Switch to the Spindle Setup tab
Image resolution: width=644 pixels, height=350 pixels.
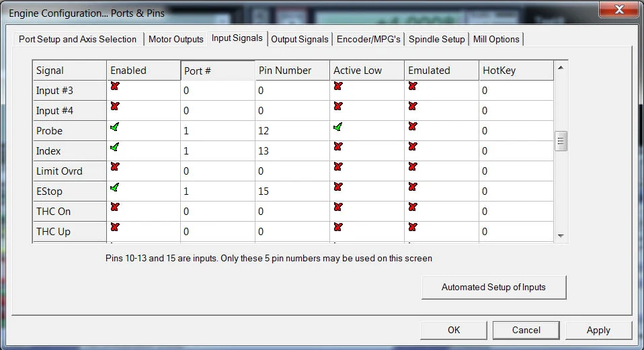pos(436,39)
